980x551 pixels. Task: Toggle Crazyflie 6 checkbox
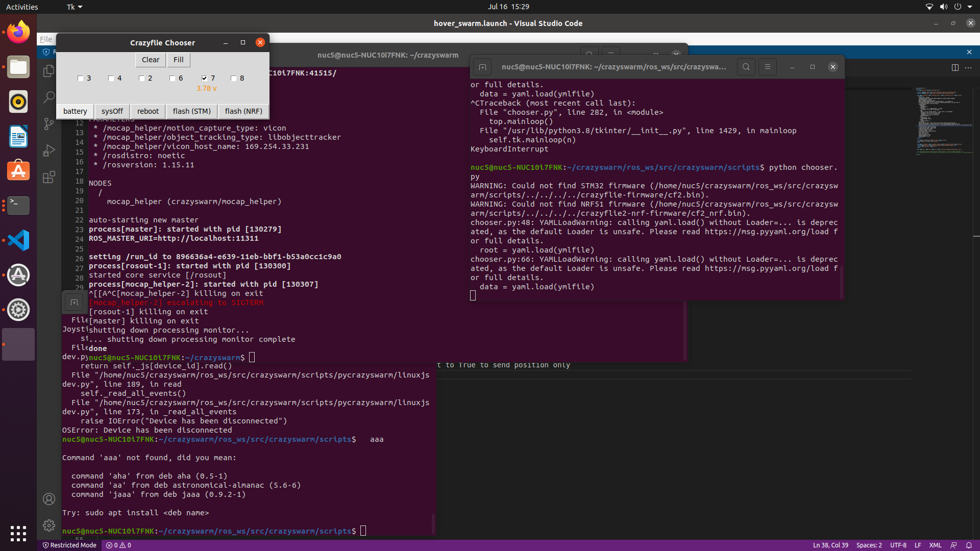172,78
